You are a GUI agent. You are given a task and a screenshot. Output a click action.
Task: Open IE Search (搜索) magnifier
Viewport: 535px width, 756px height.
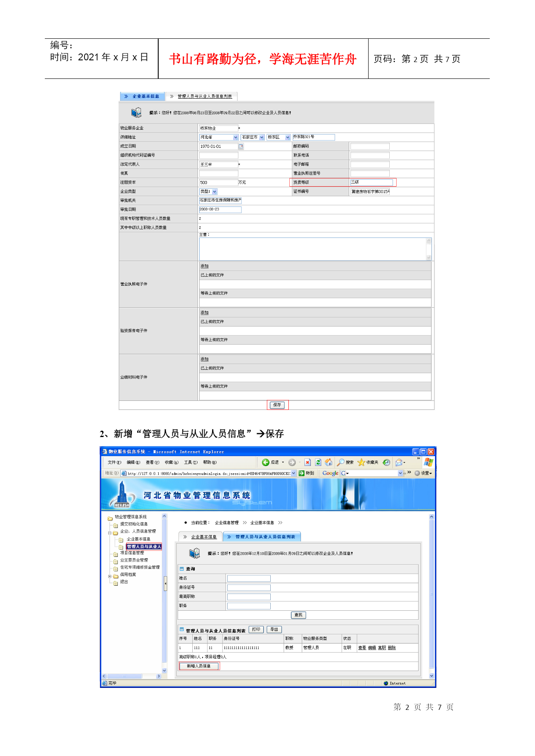pos(341,462)
